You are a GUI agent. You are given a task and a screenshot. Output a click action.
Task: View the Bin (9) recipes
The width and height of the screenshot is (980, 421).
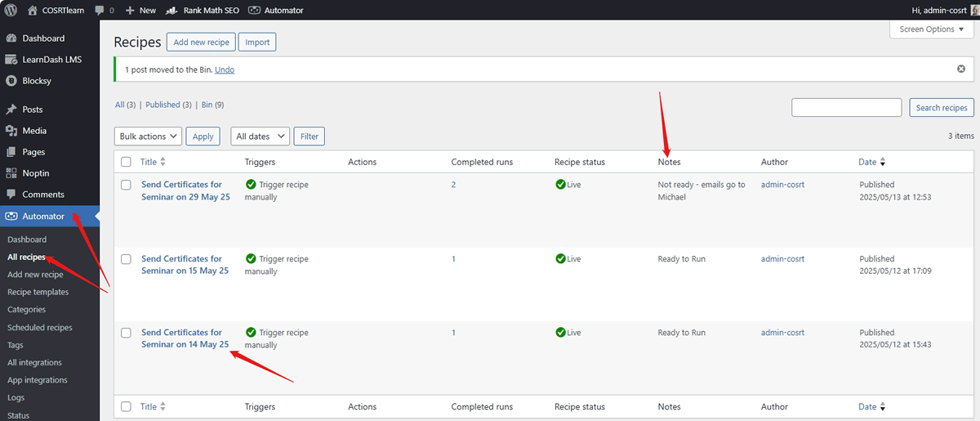[x=212, y=105]
